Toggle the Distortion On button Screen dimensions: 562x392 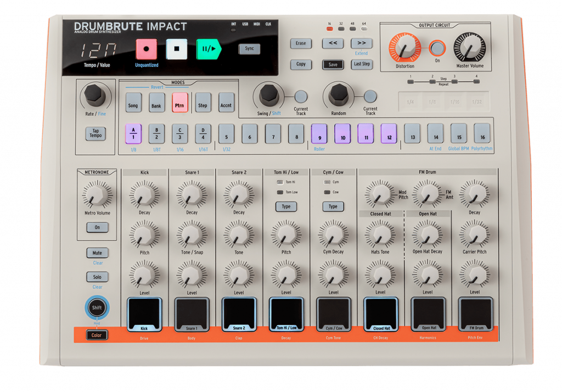(x=437, y=48)
